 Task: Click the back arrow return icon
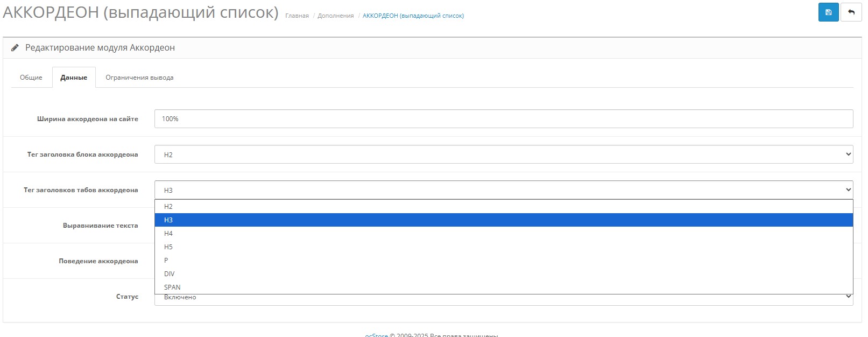[x=851, y=12]
